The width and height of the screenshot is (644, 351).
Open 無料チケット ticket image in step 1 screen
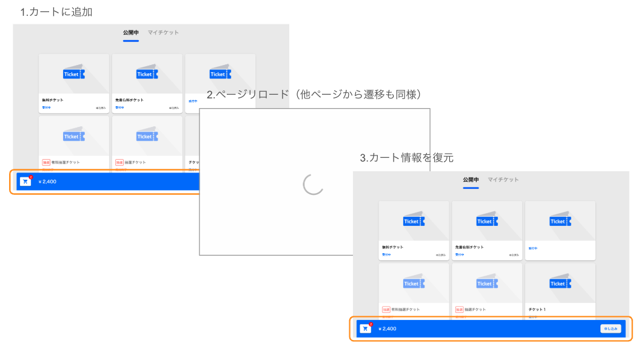click(x=74, y=73)
